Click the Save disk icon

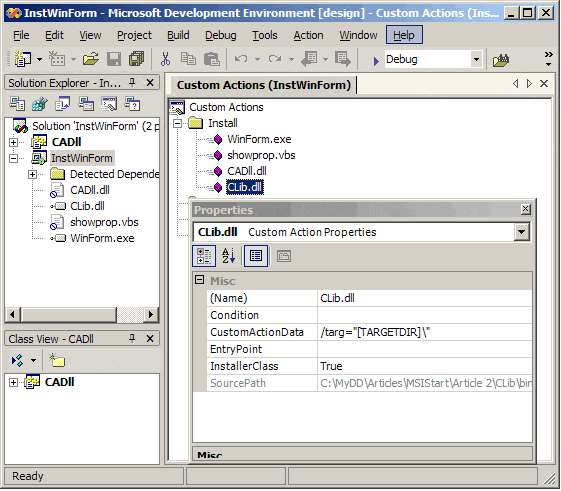[114, 59]
